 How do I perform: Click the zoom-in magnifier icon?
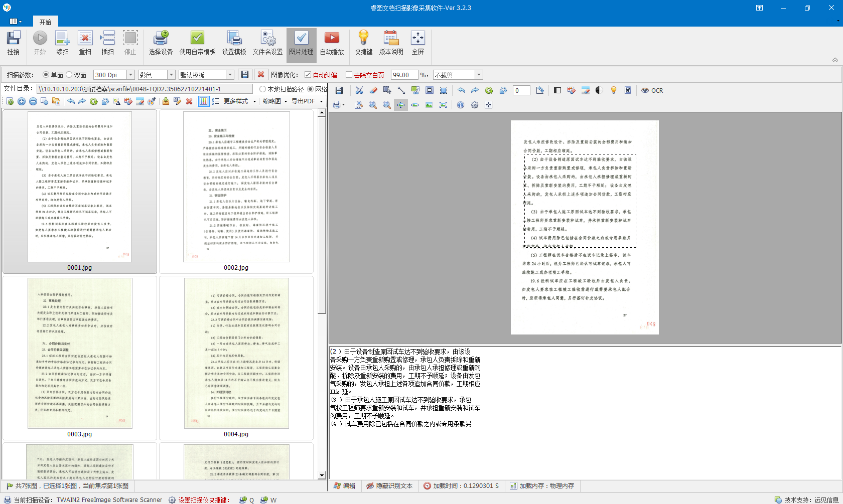[373, 105]
